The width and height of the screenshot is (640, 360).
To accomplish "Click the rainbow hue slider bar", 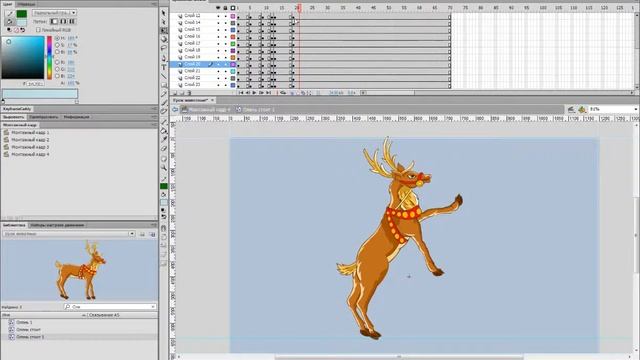I will point(49,58).
